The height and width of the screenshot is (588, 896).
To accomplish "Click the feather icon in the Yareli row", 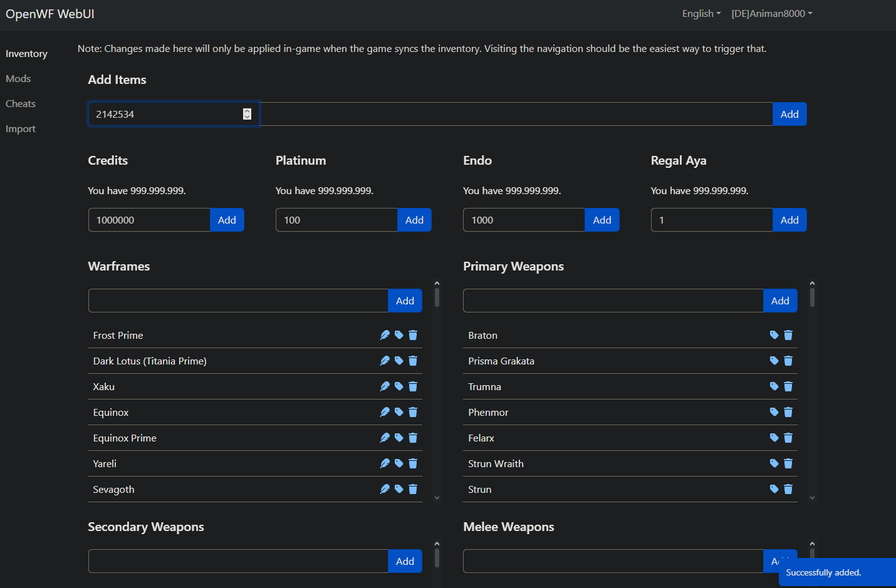I will (385, 463).
